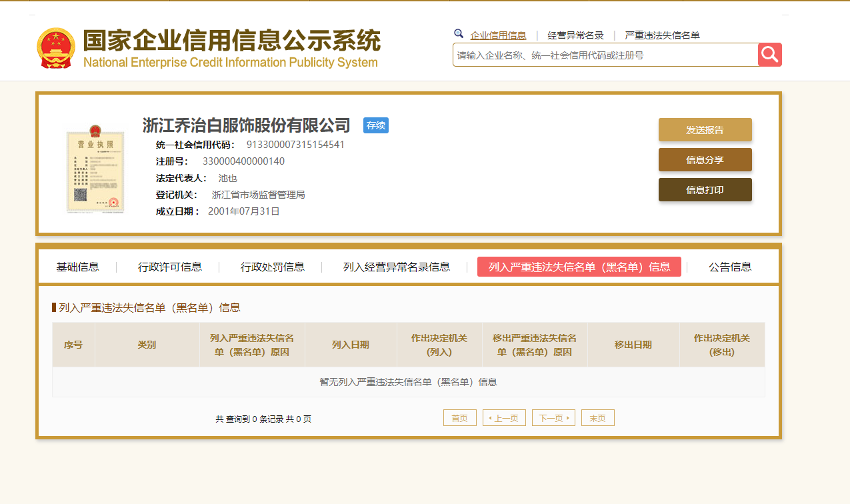
Task: Switch to the 公告信息 tab
Action: [730, 267]
